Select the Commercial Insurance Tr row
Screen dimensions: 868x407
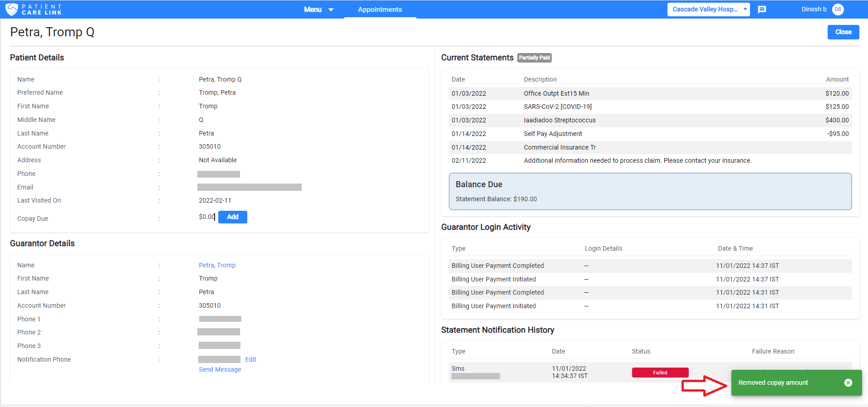click(650, 147)
